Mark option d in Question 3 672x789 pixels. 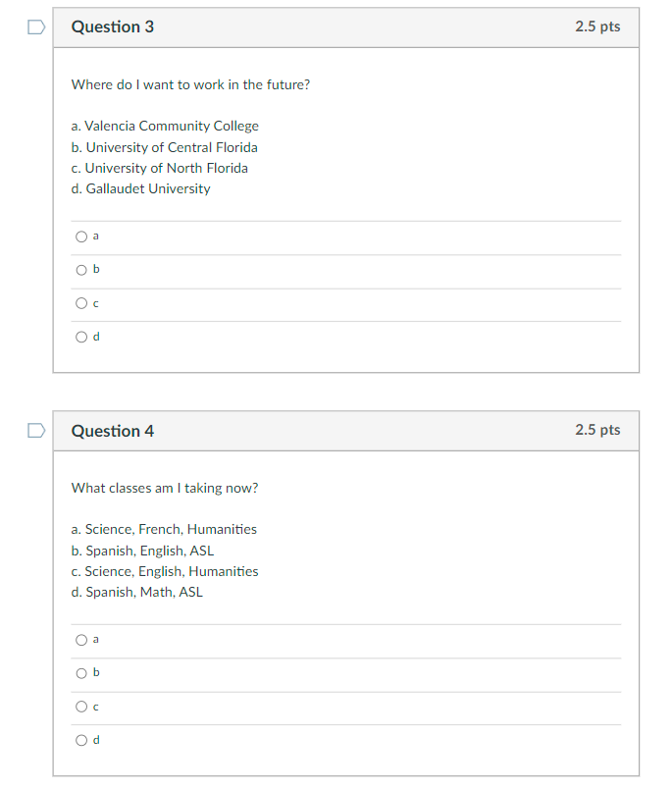(x=80, y=337)
